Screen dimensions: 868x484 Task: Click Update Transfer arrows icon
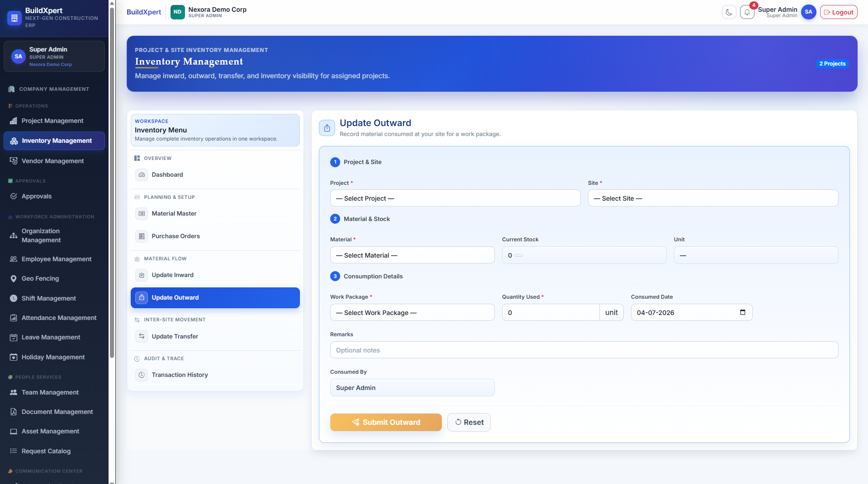pos(142,336)
